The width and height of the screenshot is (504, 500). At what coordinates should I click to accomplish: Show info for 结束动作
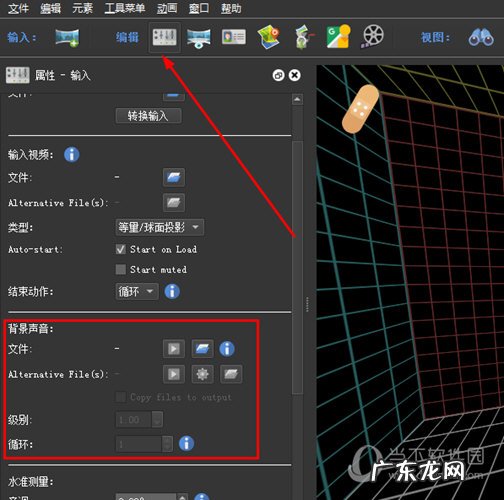click(172, 291)
